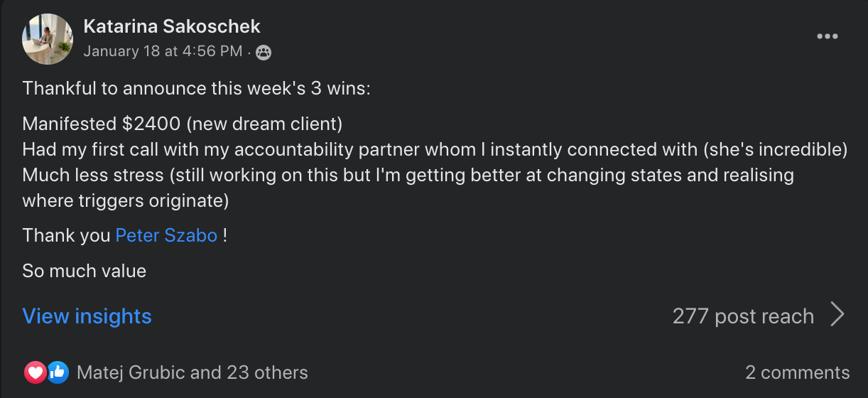This screenshot has width=868, height=398.
Task: Click the "Much less stress" line of the post
Action: [408, 175]
